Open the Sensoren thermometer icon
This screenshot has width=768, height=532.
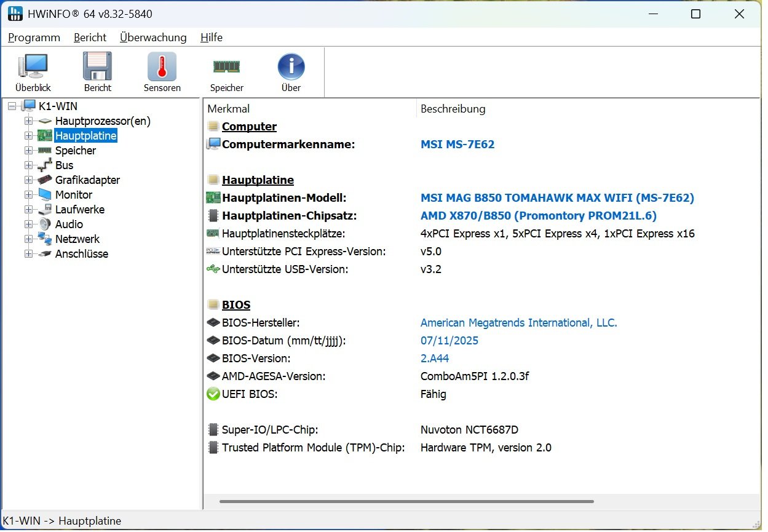[162, 66]
